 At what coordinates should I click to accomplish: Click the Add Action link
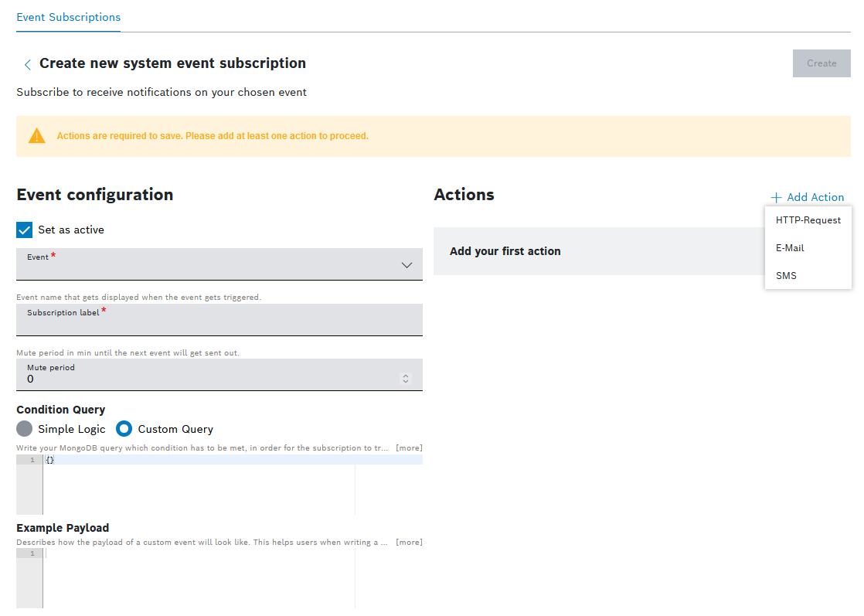tap(815, 197)
